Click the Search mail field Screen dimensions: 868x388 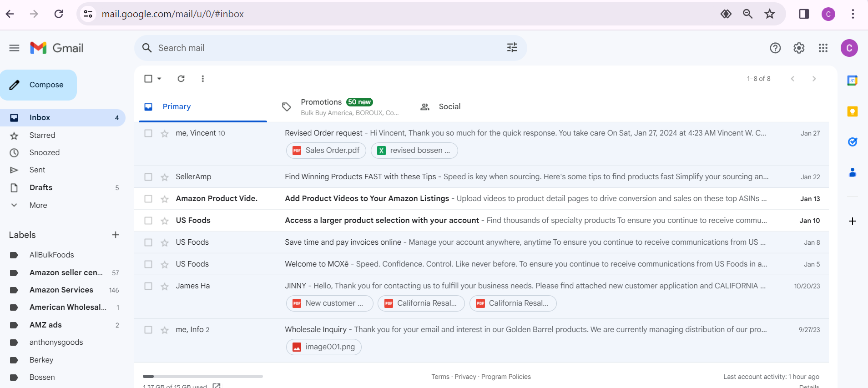330,48
